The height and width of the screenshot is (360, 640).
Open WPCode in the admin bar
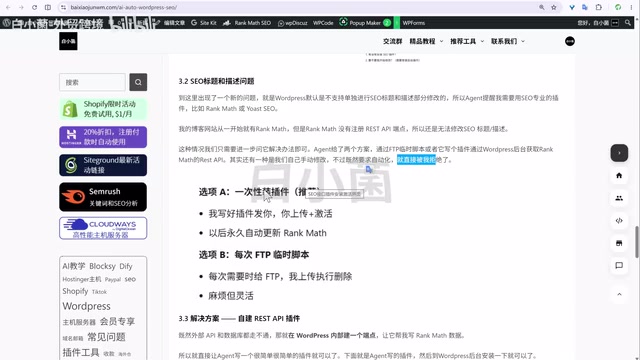click(x=323, y=23)
